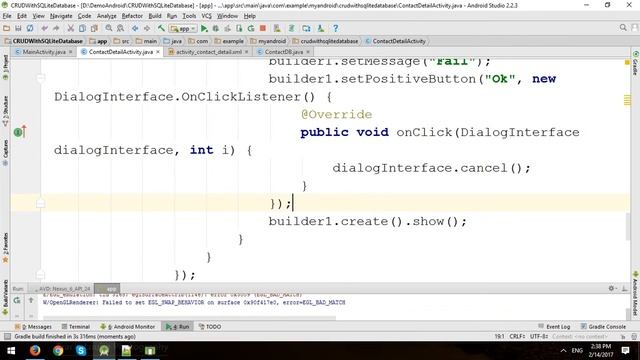Click the Sync Project with Gradle icon
This screenshot has width=640, height=360.
click(291, 28)
